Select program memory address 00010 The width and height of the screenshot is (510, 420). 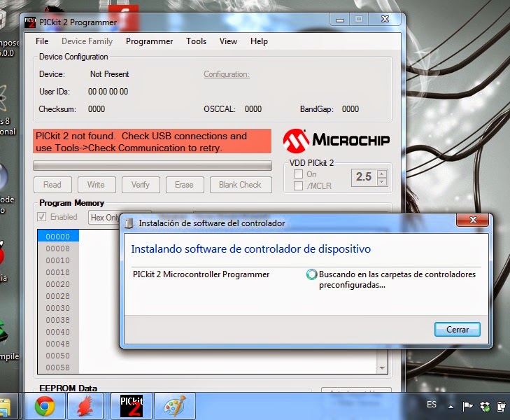point(58,260)
